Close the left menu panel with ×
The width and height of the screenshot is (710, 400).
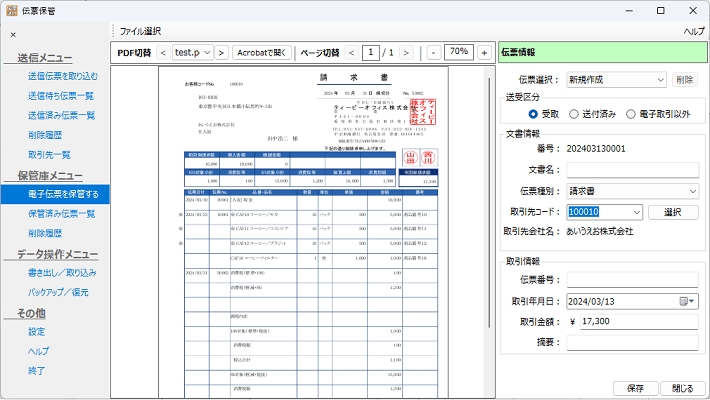pyautogui.click(x=13, y=36)
